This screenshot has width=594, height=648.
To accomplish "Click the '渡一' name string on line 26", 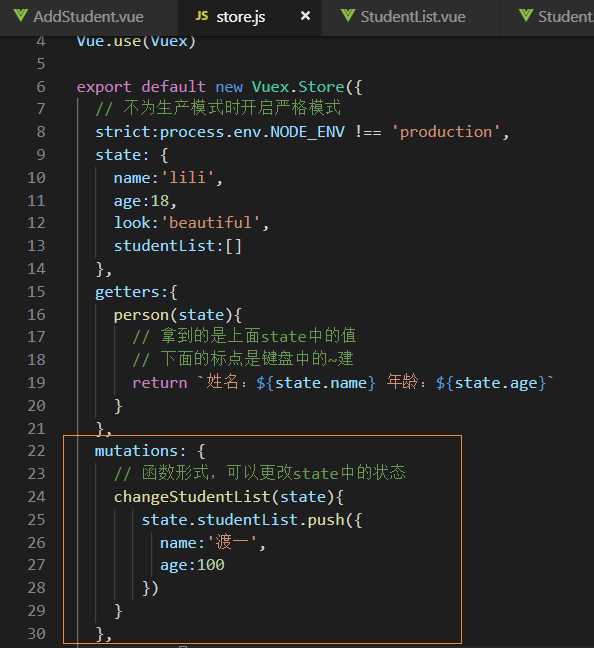I will (x=232, y=542).
